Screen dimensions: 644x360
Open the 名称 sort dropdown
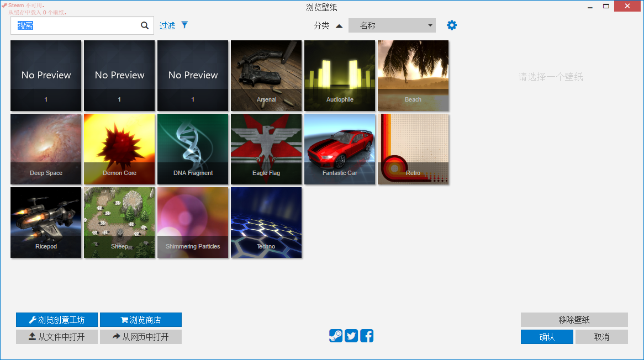point(392,25)
